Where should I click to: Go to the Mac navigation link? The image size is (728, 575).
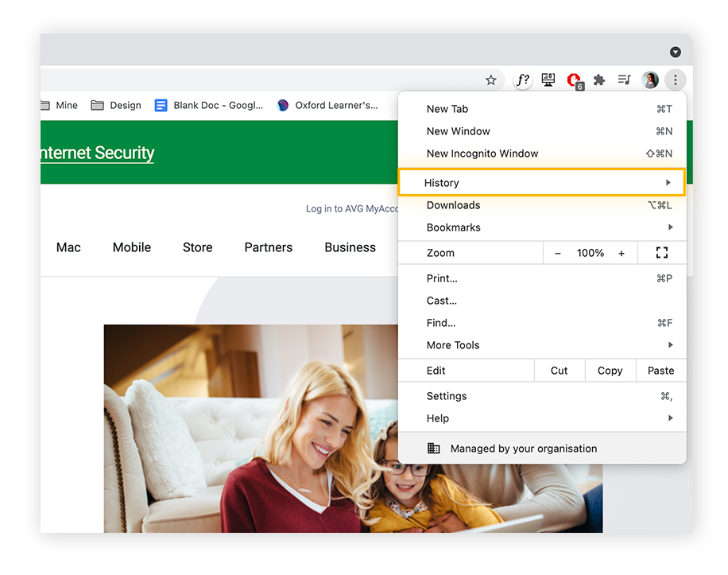68,247
